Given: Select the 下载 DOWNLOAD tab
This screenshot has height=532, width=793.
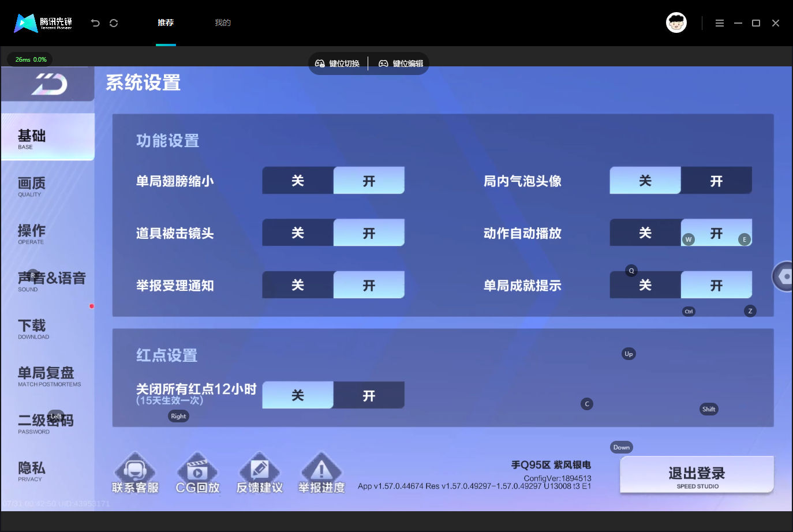Looking at the screenshot, I should pos(48,329).
